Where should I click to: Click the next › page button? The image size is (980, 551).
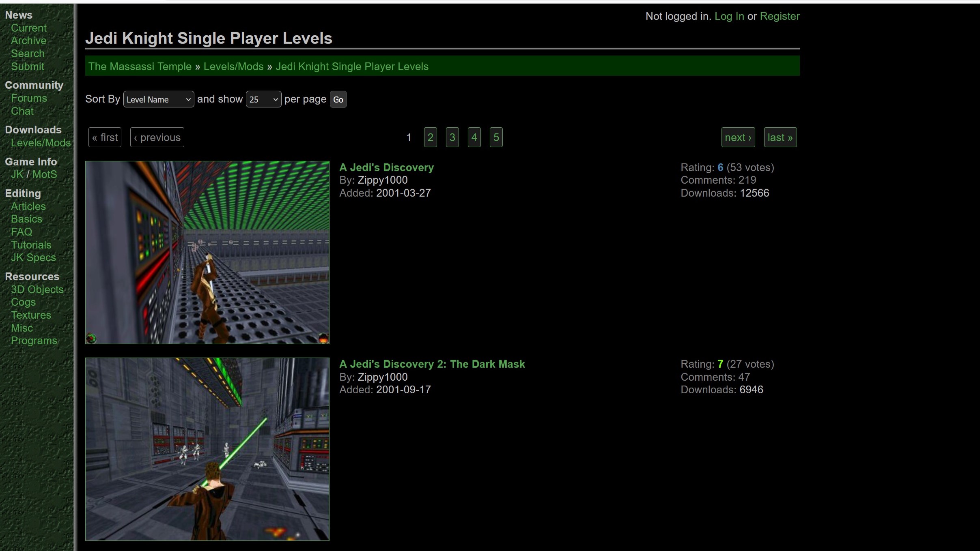(x=738, y=137)
